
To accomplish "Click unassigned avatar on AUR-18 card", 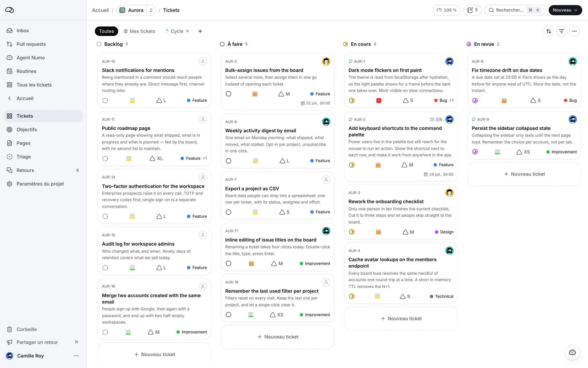I will 326,282.
